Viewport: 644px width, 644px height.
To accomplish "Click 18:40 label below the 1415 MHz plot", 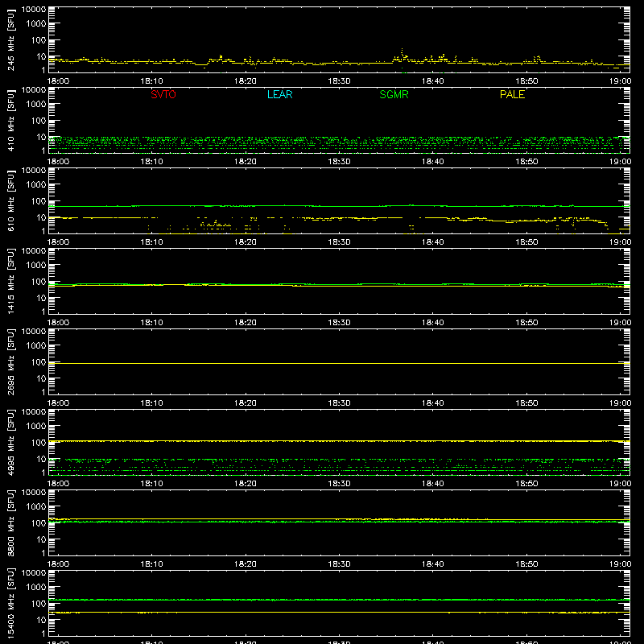I will (433, 323).
